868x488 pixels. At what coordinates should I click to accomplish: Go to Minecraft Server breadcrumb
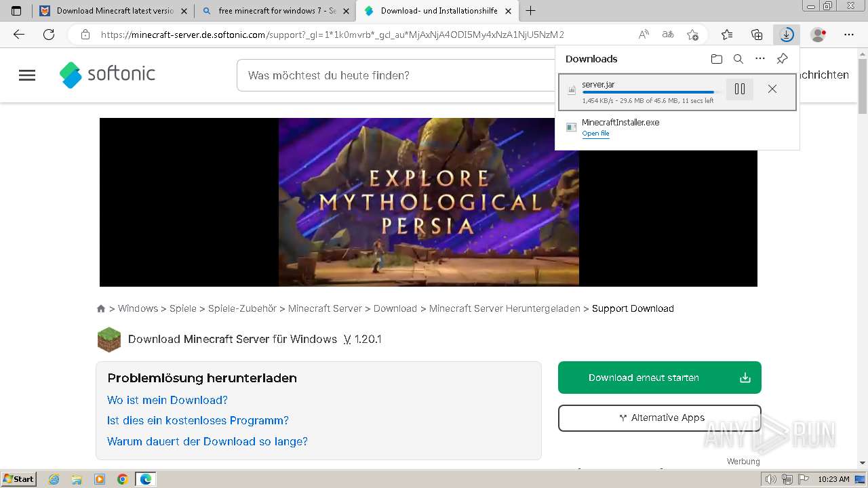tap(325, 308)
